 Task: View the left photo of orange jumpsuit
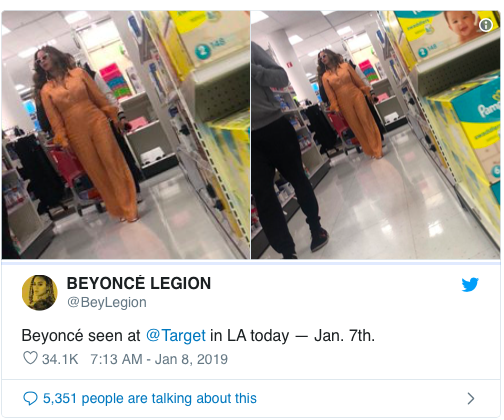pyautogui.click(x=126, y=135)
